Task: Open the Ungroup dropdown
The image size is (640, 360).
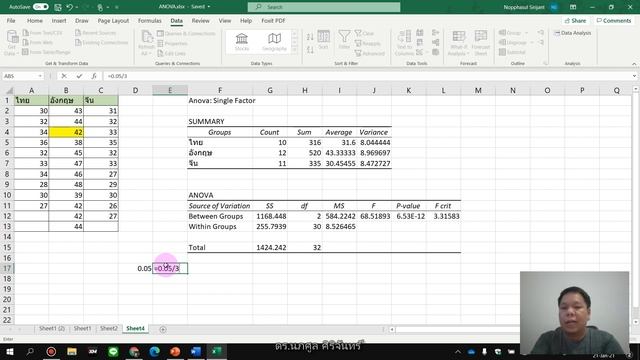Action: pyautogui.click(x=516, y=42)
